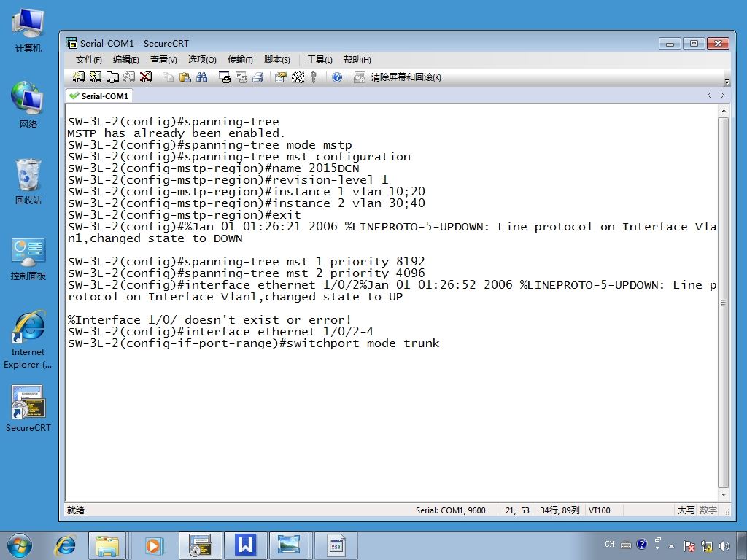
Task: Click the toolbar overflow options arrow
Action: [x=727, y=81]
